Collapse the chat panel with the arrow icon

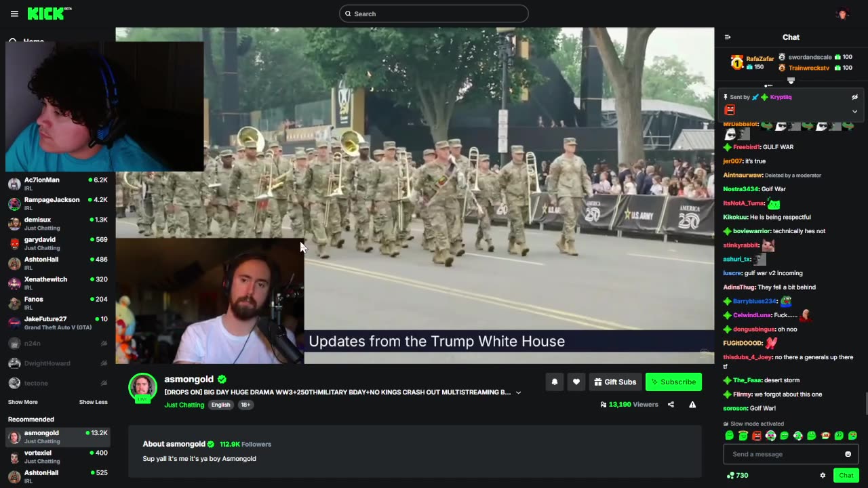pos(728,37)
